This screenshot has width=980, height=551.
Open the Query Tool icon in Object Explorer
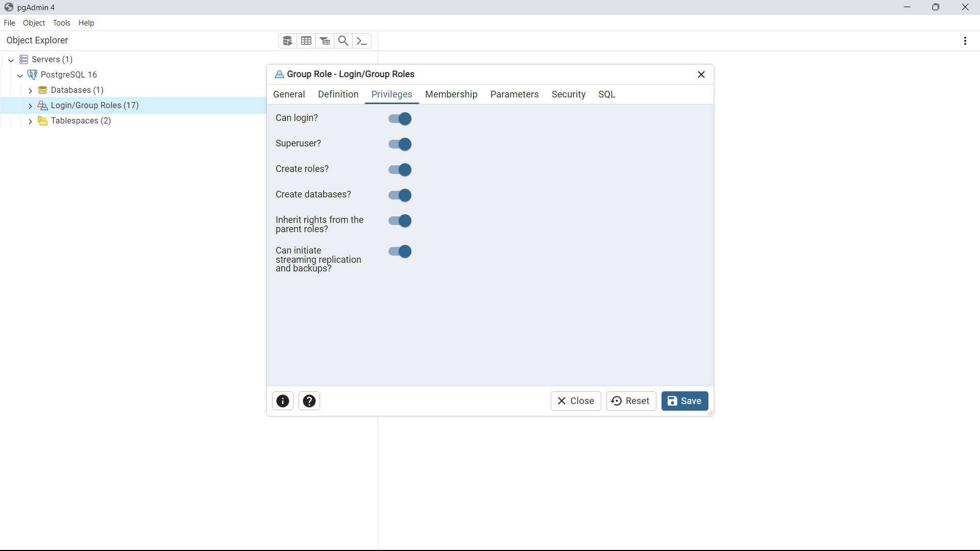pyautogui.click(x=287, y=41)
